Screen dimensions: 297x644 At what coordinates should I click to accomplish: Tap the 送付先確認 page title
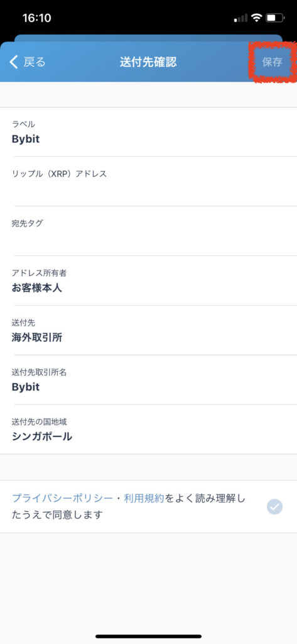pos(148,62)
